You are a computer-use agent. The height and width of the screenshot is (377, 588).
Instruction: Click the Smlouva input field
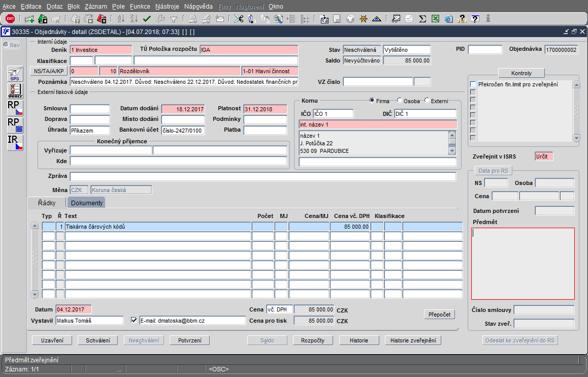click(90, 109)
